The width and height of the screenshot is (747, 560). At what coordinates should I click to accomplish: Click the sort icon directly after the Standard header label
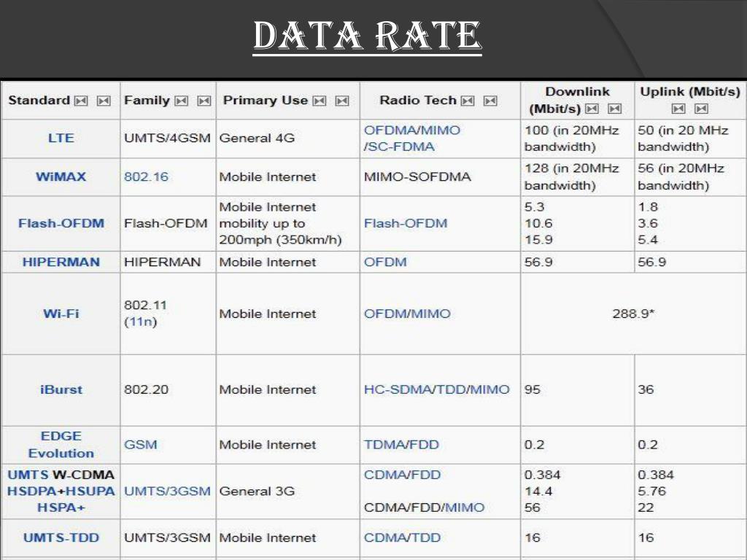point(82,101)
